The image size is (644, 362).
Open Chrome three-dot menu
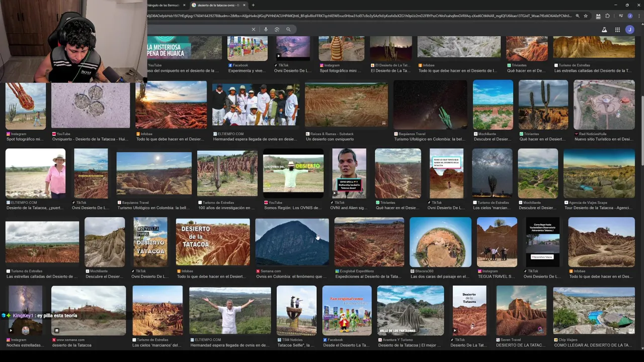638,16
